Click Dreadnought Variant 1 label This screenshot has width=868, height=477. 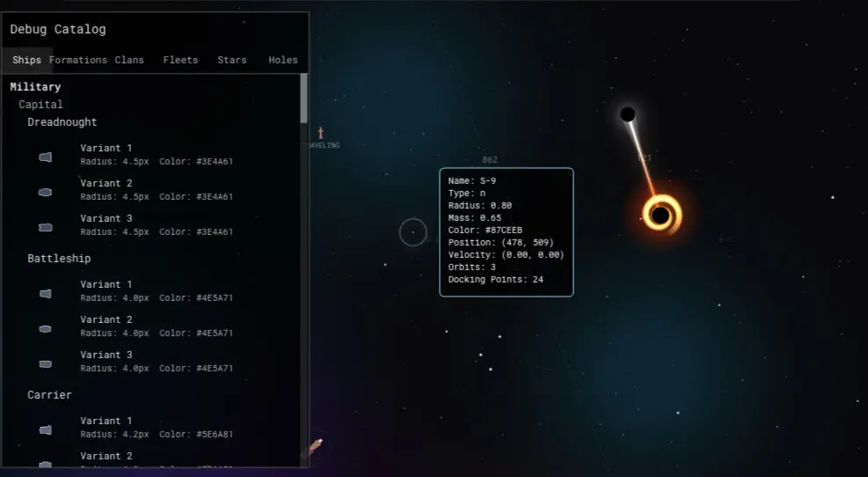pyautogui.click(x=106, y=148)
